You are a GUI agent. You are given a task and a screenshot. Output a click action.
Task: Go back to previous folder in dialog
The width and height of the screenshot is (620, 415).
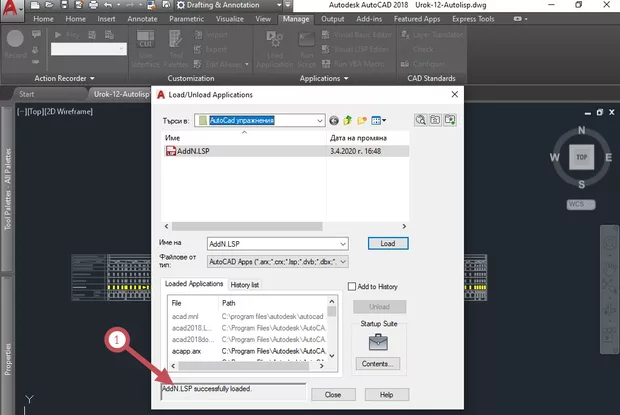click(x=334, y=120)
